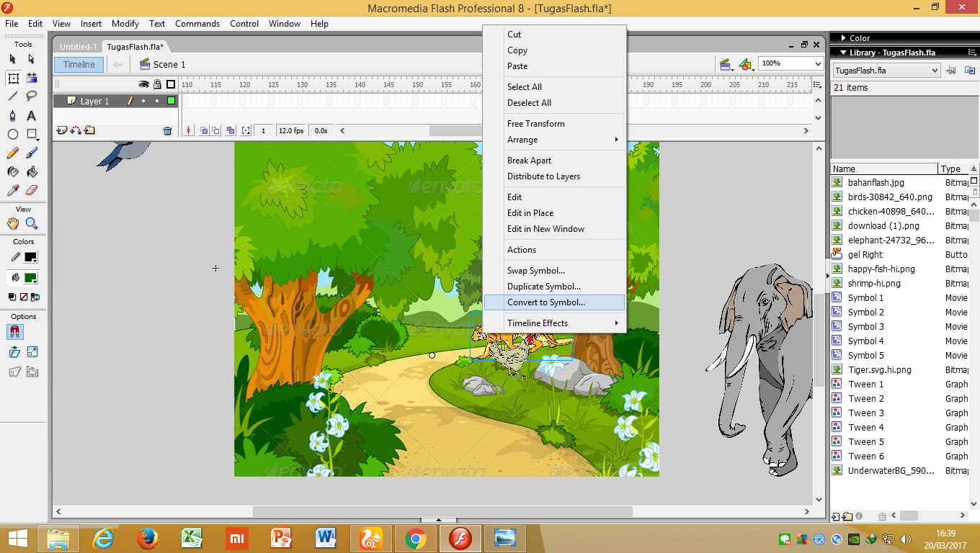Choose the Eraser tool
The image size is (980, 553).
[32, 191]
